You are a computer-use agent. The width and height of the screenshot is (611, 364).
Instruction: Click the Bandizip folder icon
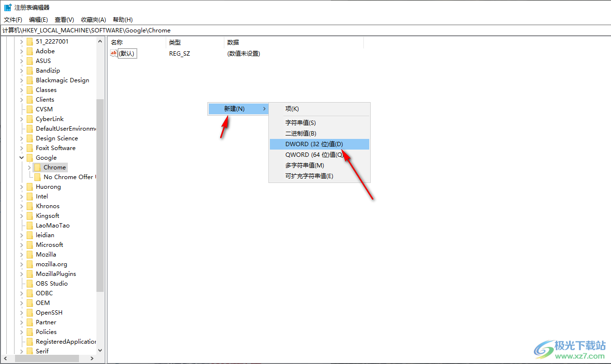(x=30, y=71)
